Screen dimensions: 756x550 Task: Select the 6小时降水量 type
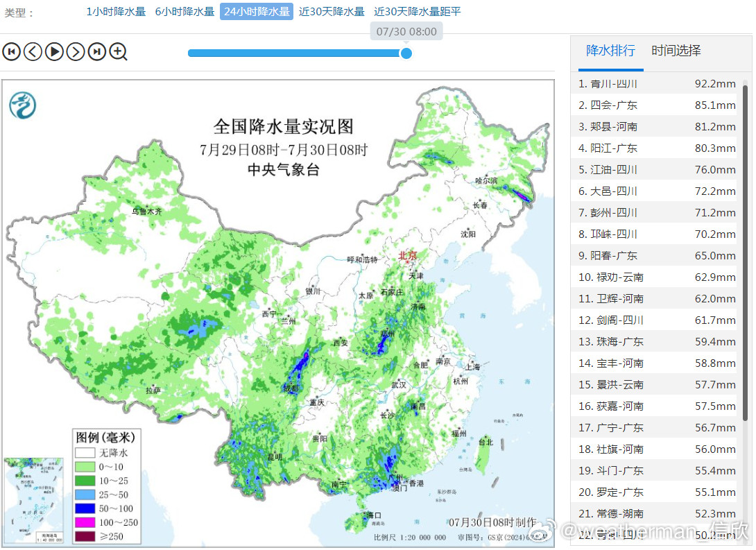pos(184,12)
